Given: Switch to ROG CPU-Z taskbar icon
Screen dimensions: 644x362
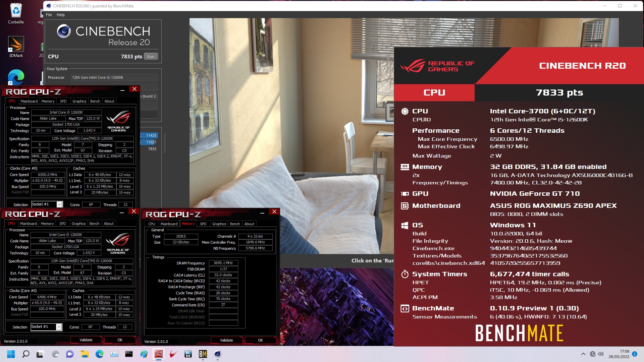Looking at the screenshot, I should coord(159,354).
